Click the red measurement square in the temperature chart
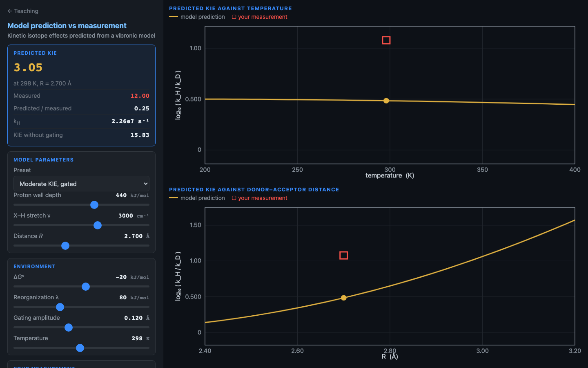 [386, 40]
